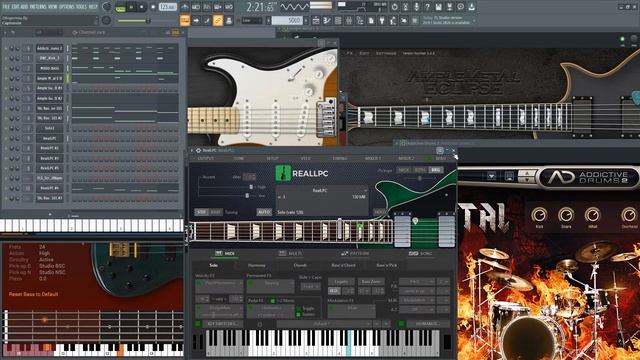Click the transport play button

(x=131, y=7)
